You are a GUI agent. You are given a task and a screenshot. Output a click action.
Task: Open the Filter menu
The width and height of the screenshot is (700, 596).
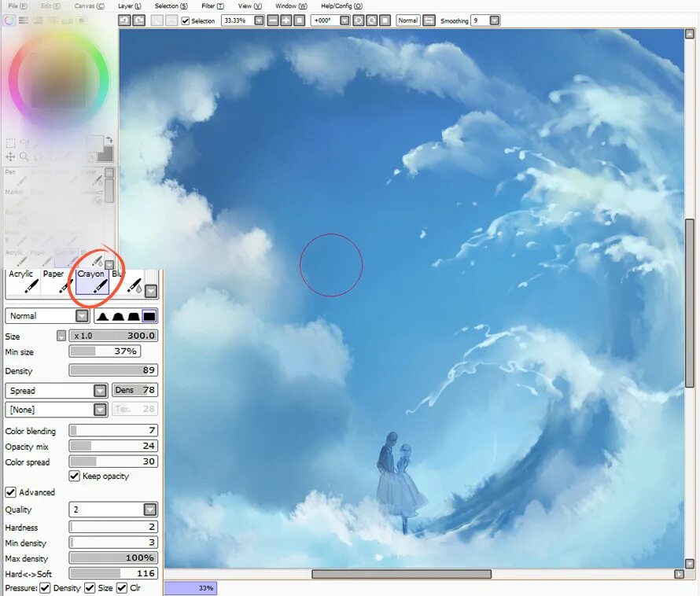click(212, 6)
